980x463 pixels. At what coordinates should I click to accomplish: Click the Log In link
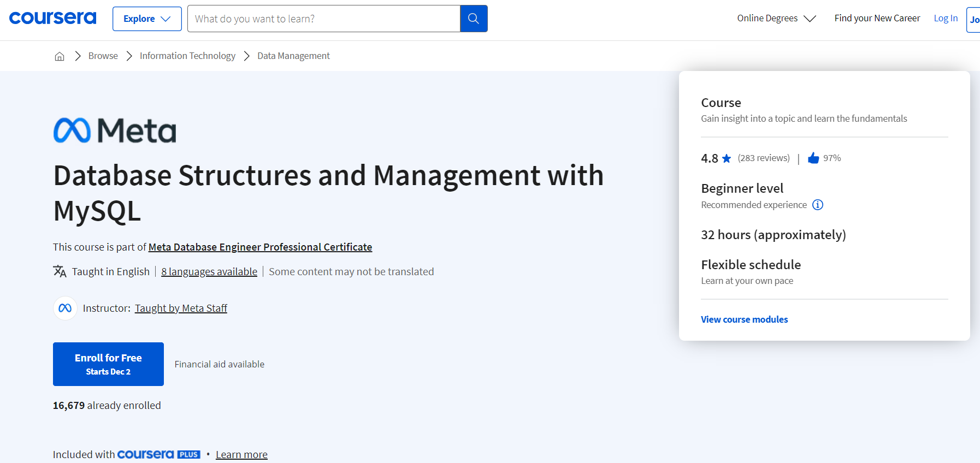[946, 18]
